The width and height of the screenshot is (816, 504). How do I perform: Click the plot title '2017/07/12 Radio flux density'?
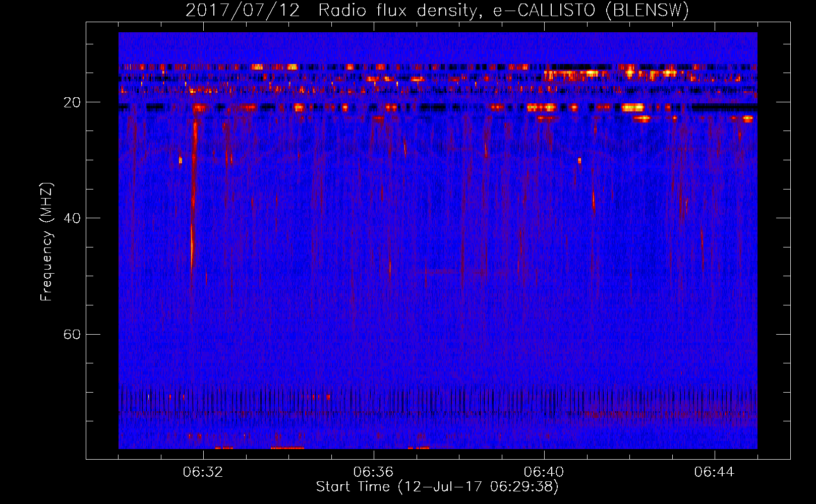[437, 10]
